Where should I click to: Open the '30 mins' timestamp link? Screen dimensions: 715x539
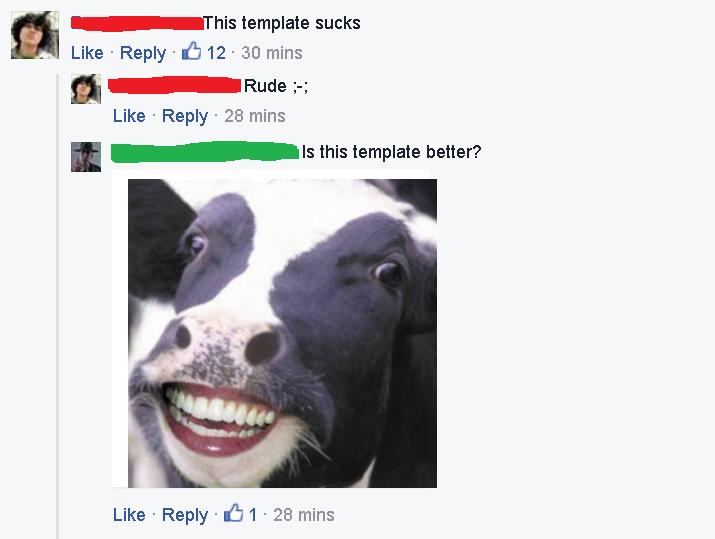tap(272, 53)
